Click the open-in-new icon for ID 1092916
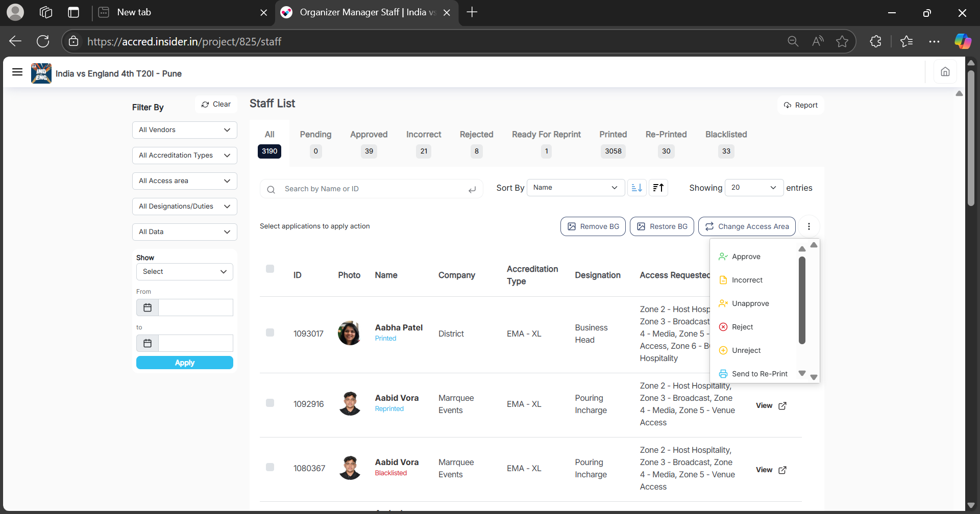Image resolution: width=980 pixels, height=514 pixels. click(x=782, y=406)
